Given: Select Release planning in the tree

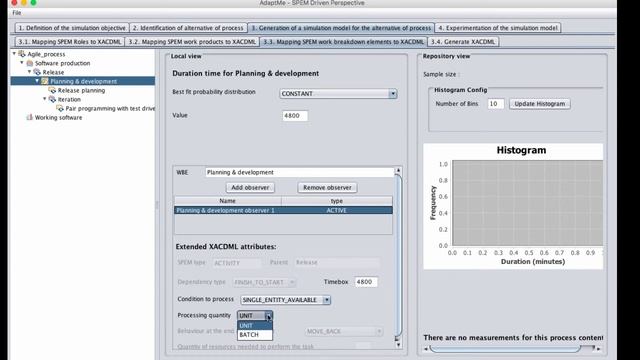Looking at the screenshot, I should [81, 90].
